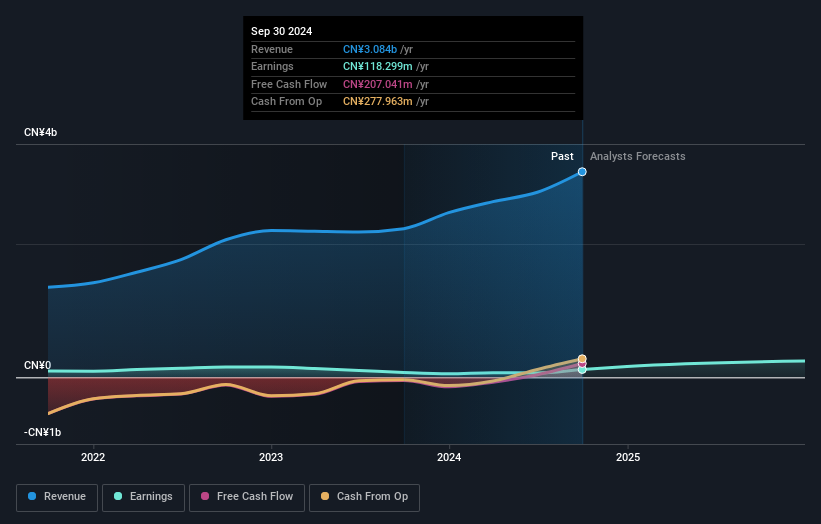Click the CN¥207.041m free cash flow value
This screenshot has width=821, height=524.
pyautogui.click(x=378, y=84)
